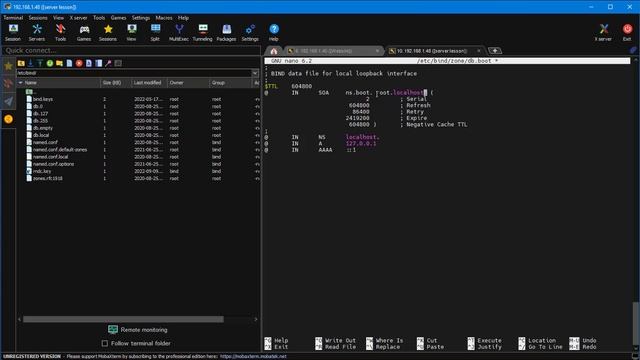The image size is (640, 360).
Task: Open the Terminal menu
Action: click(x=13, y=18)
